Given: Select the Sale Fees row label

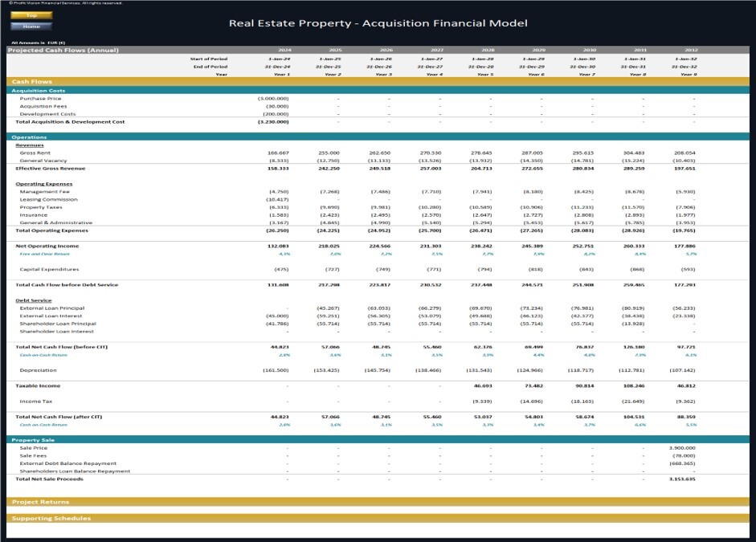Looking at the screenshot, I should pos(33,456).
